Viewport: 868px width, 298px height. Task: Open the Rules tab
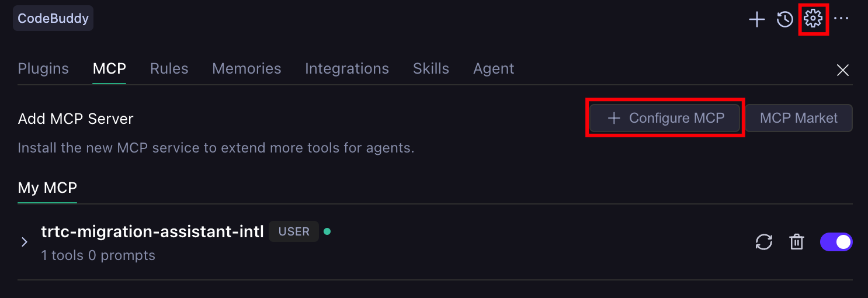[x=169, y=69]
